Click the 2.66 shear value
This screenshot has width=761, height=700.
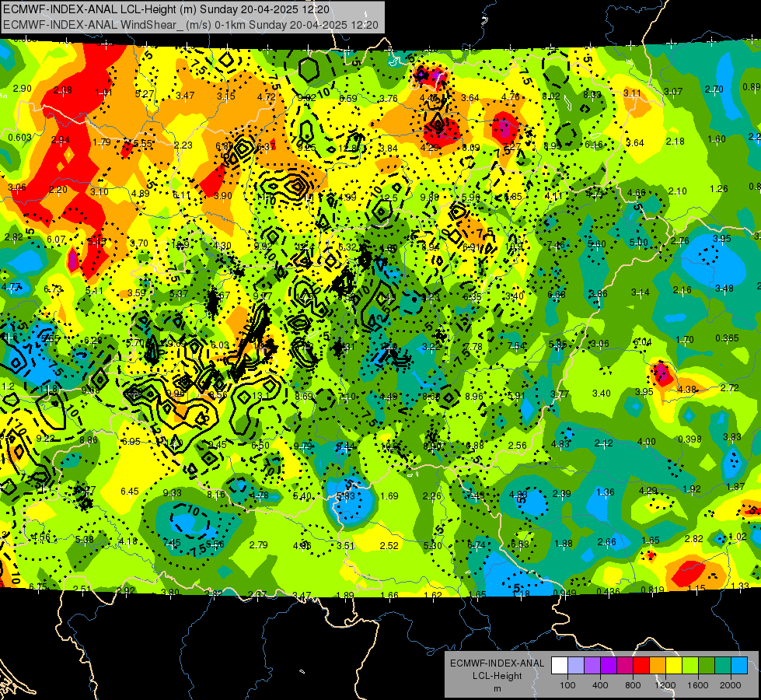(x=606, y=541)
